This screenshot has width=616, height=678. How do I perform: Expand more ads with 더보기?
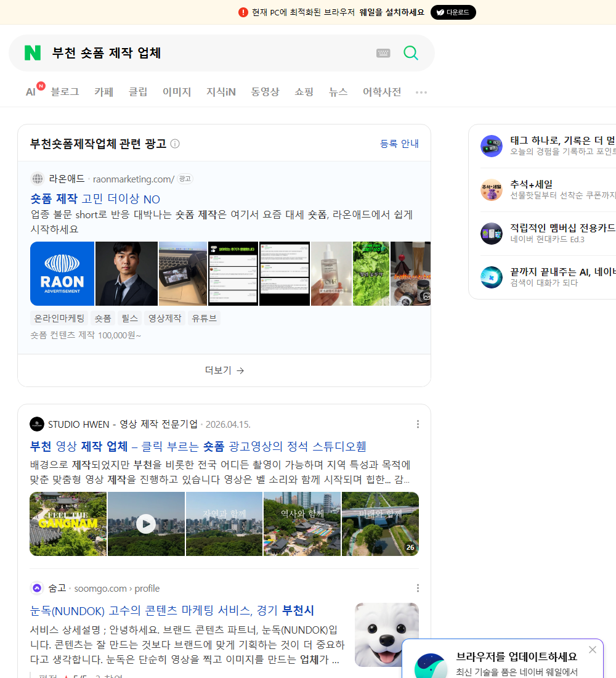(x=224, y=370)
